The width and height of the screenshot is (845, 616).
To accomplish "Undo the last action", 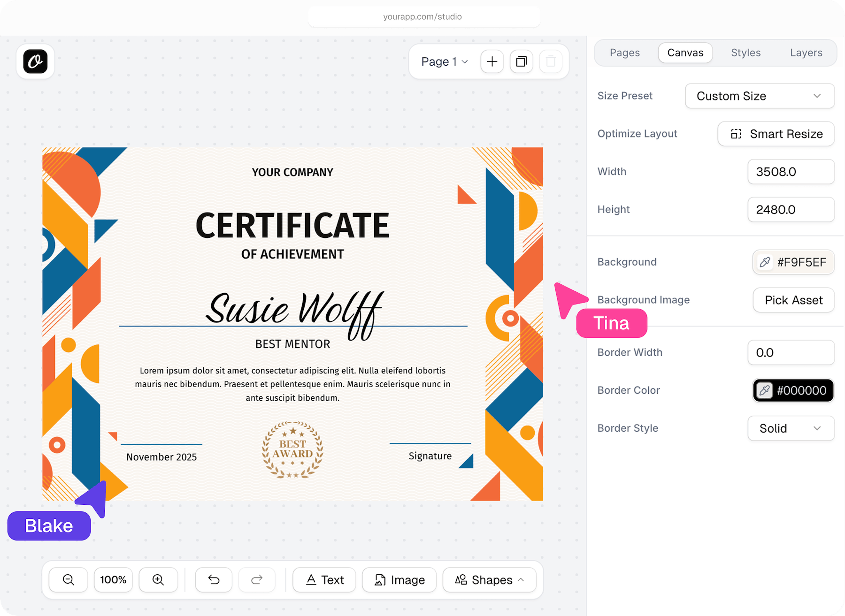I will coord(214,580).
